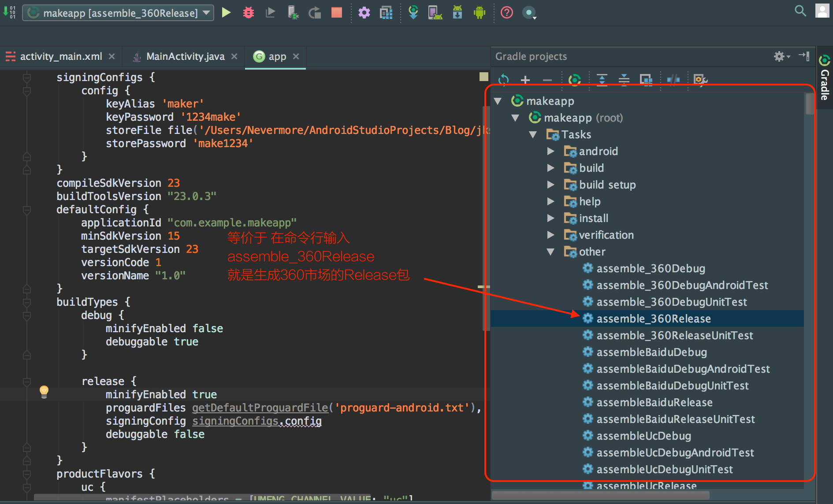Click getDefaultProguardFile reference in code
The height and width of the screenshot is (504, 833).
pos(260,408)
